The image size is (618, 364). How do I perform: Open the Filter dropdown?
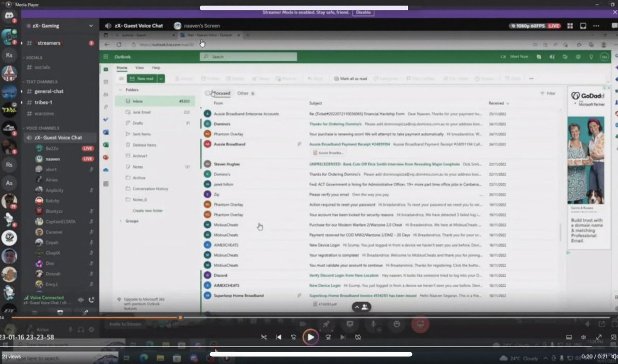click(x=548, y=93)
